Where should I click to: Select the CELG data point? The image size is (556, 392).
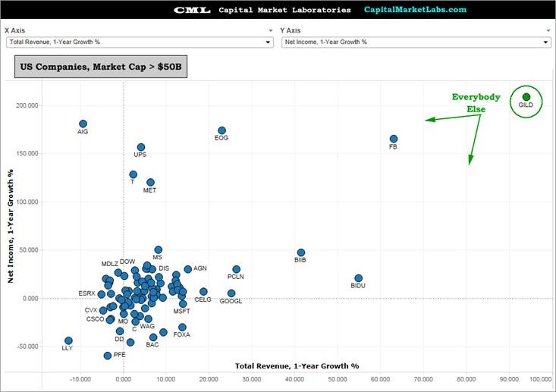pos(203,292)
